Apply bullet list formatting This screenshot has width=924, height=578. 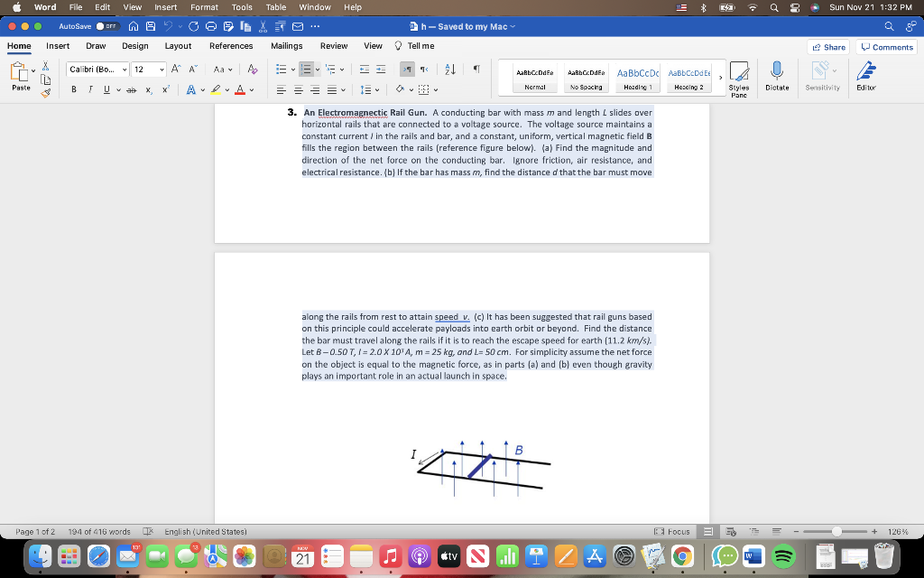[281, 70]
